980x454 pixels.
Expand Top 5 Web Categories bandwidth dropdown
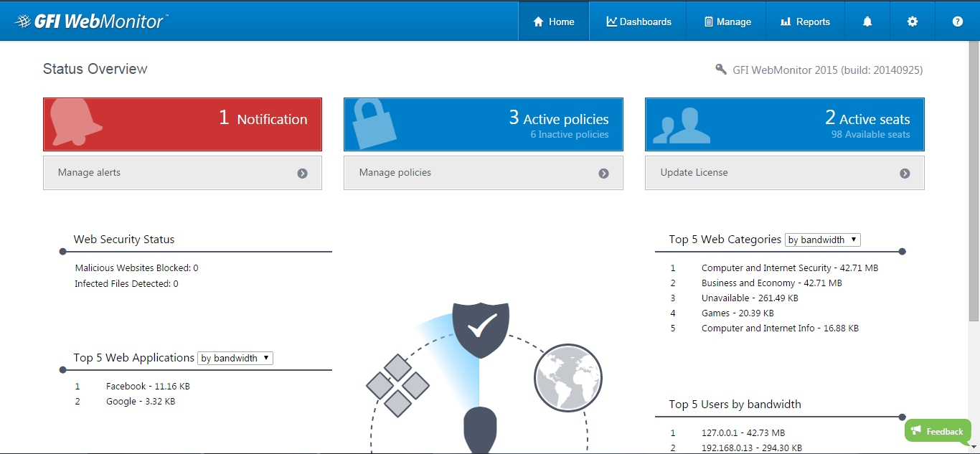(x=822, y=240)
